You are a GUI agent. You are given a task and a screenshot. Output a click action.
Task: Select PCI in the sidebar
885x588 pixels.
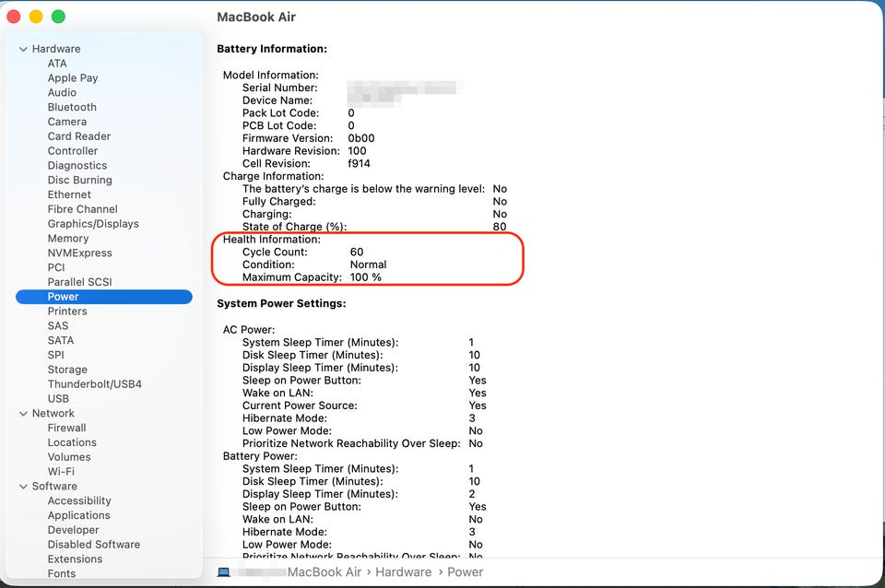point(56,267)
